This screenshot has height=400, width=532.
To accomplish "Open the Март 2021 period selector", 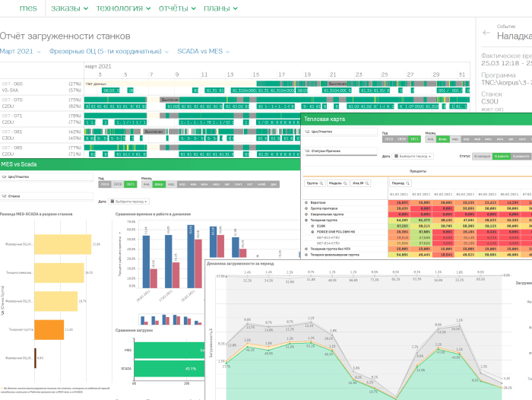I will (x=18, y=51).
